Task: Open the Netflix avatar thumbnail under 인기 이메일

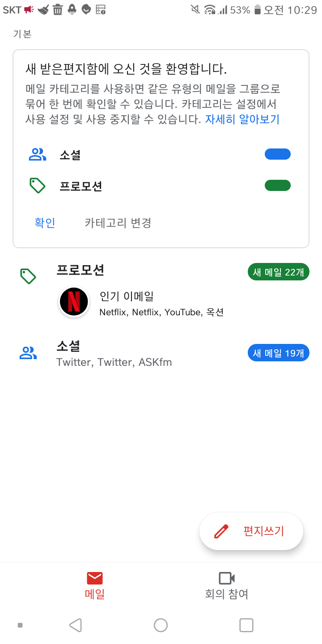Action: click(x=74, y=302)
